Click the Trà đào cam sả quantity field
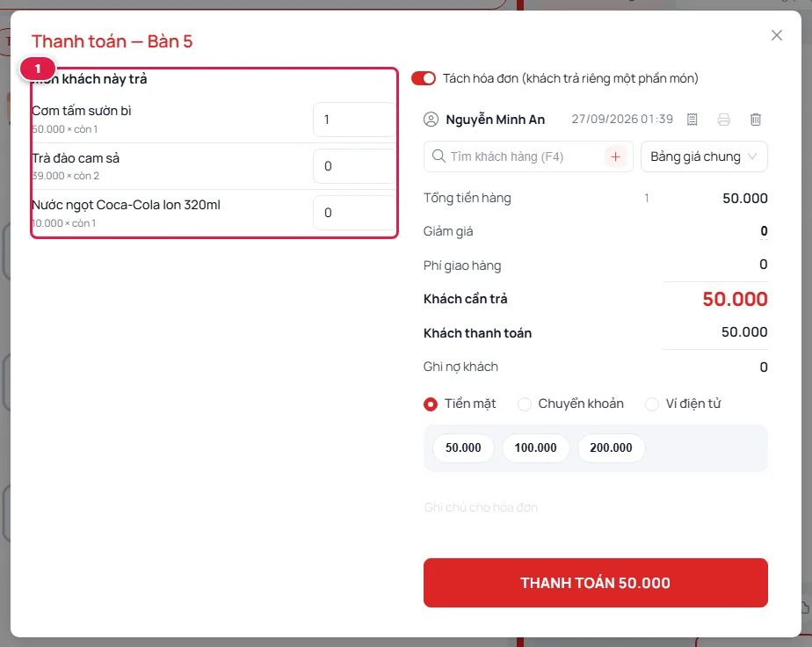 tap(354, 166)
